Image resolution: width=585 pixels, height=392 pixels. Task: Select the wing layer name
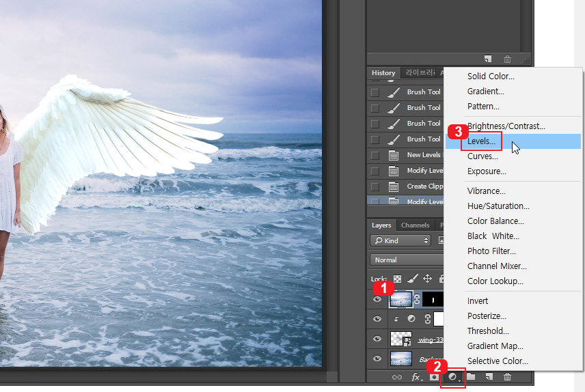click(x=431, y=340)
